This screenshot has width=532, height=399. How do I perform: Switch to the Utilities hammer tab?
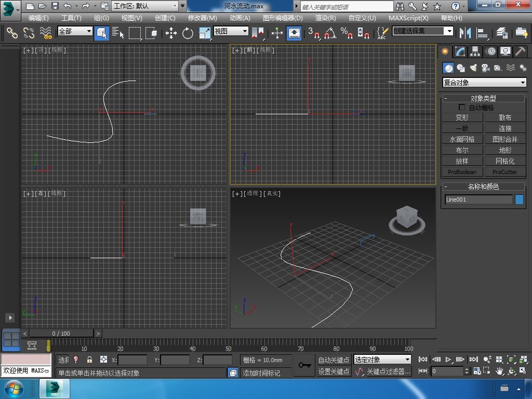click(520, 51)
